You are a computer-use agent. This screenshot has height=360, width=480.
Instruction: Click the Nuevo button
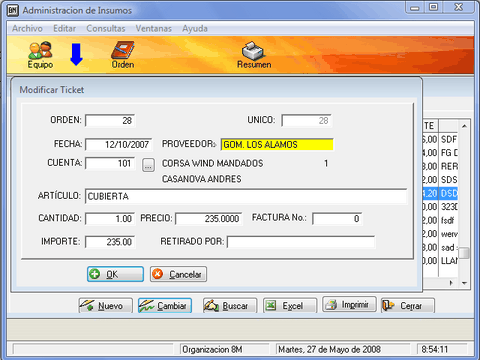click(x=106, y=305)
